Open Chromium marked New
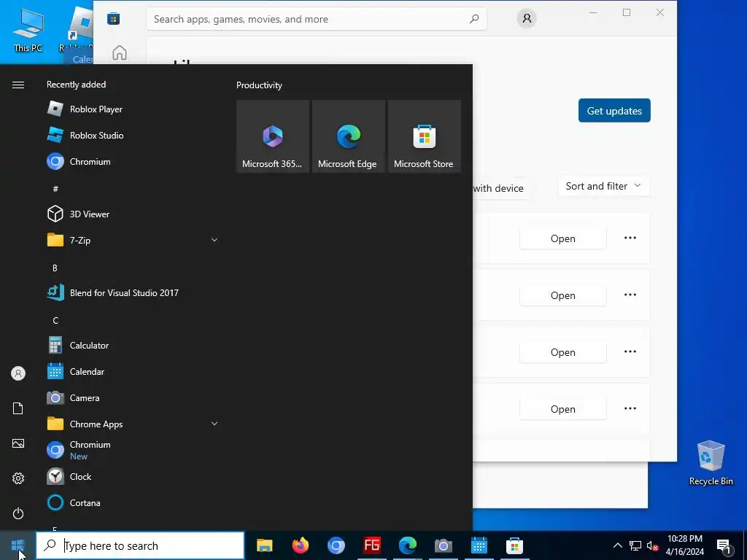The image size is (747, 560). tap(133, 450)
